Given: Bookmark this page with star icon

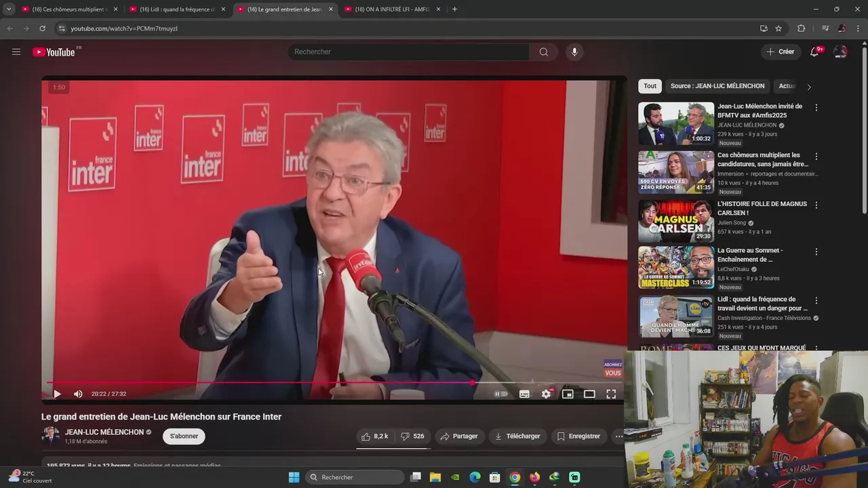Looking at the screenshot, I should tap(778, 28).
